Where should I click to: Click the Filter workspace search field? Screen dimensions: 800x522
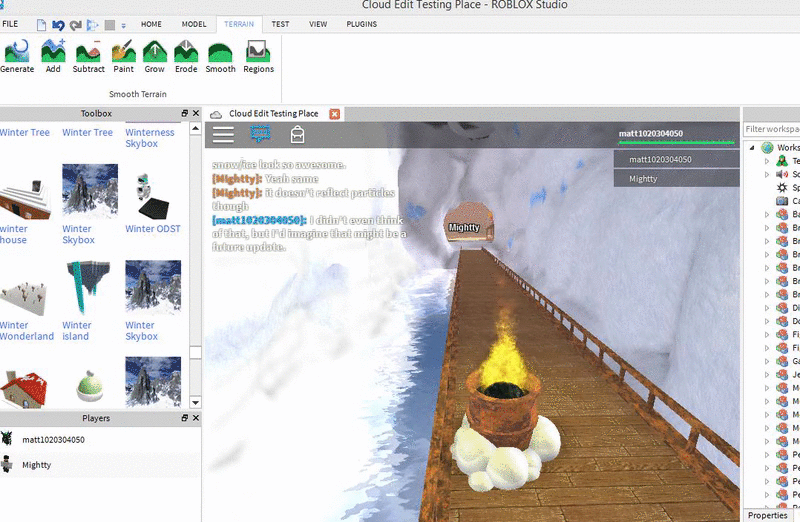click(x=772, y=129)
